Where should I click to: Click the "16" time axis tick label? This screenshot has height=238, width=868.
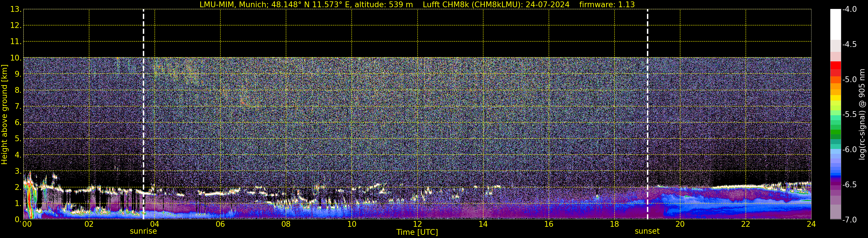pos(549,224)
